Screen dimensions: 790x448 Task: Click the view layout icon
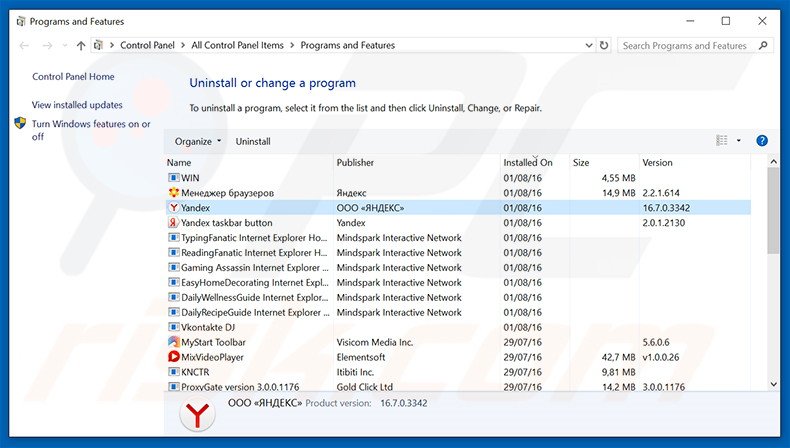721,141
